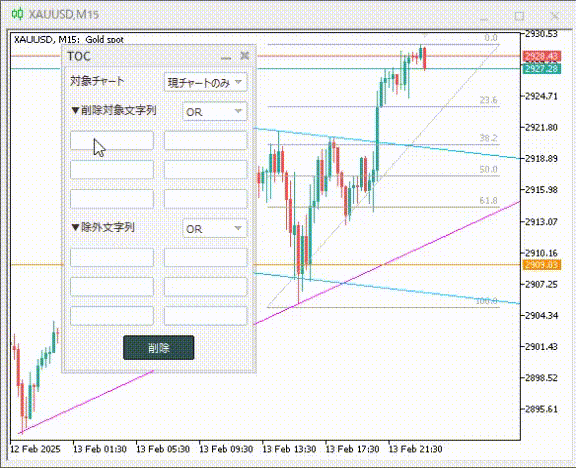Click third left input under 削除対象文字列
This screenshot has height=468, width=576.
click(x=112, y=199)
